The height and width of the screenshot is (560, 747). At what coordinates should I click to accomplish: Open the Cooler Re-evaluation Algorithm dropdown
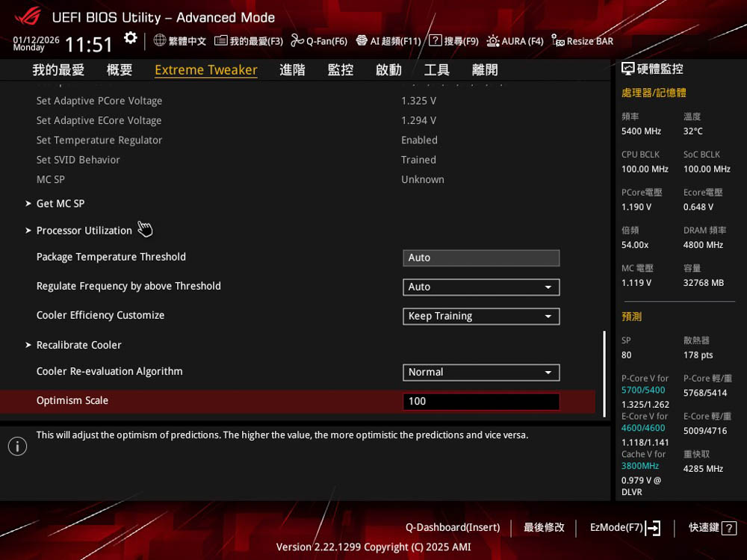[x=481, y=372]
